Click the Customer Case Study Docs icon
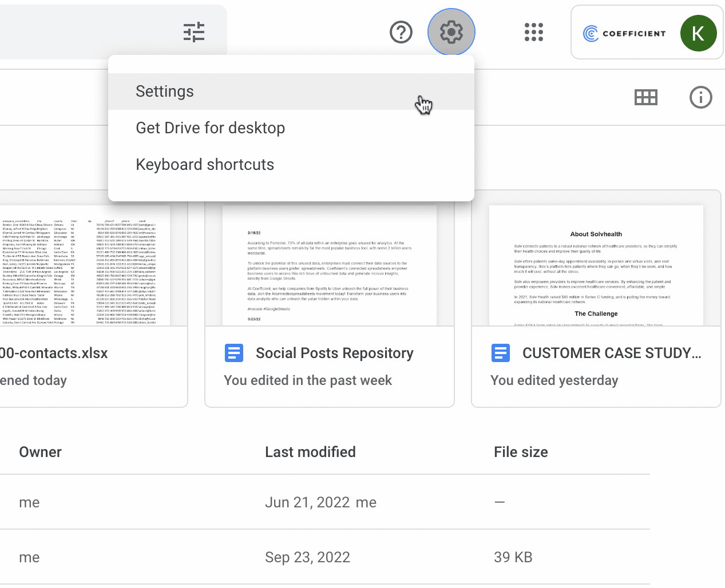This screenshot has height=588, width=725. 501,353
